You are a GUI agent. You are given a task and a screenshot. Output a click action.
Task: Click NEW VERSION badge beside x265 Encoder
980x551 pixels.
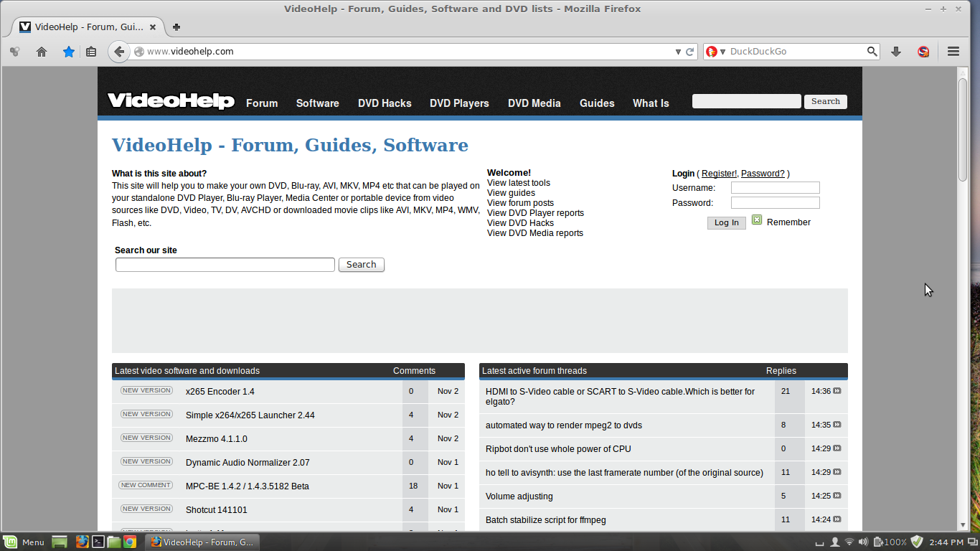(146, 391)
